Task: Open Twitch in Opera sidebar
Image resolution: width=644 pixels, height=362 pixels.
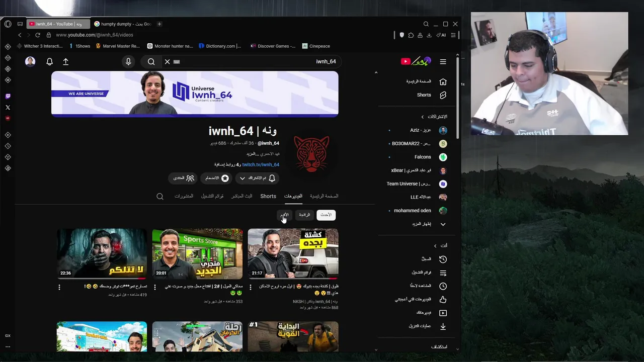Action: 8,96
